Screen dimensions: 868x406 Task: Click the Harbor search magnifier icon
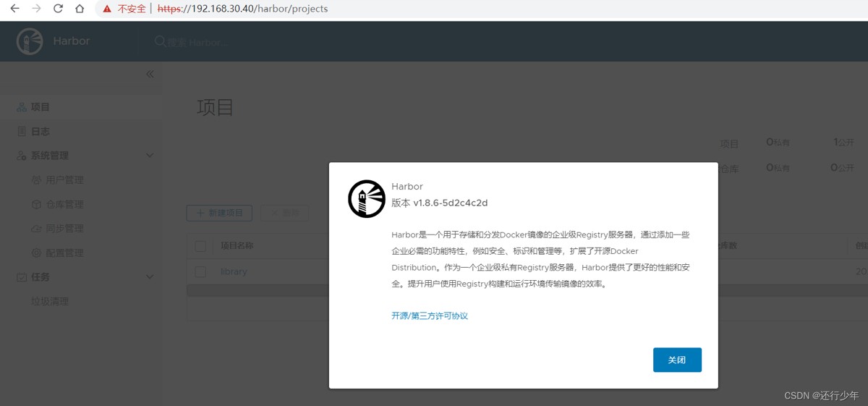160,41
